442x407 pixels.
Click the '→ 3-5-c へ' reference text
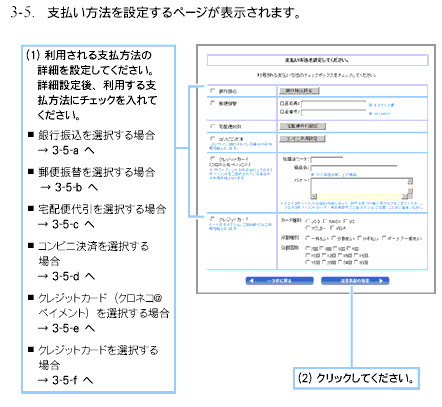pyautogui.click(x=66, y=224)
